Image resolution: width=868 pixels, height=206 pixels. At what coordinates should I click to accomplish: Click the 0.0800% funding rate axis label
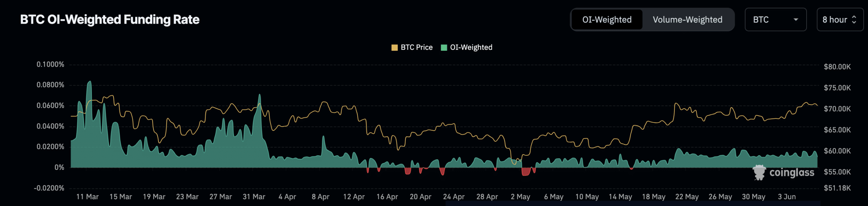tap(50, 85)
